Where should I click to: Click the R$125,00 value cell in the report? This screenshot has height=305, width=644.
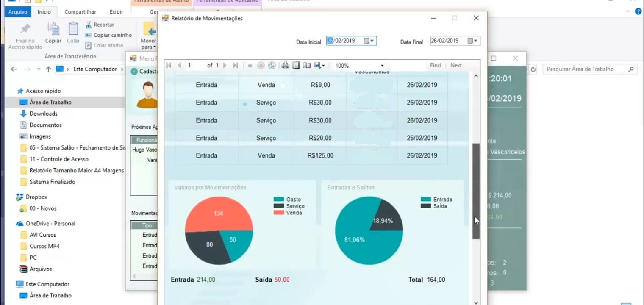(320, 155)
